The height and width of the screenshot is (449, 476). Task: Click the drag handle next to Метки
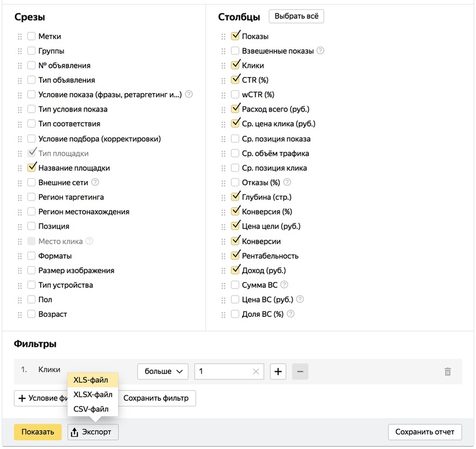point(19,37)
